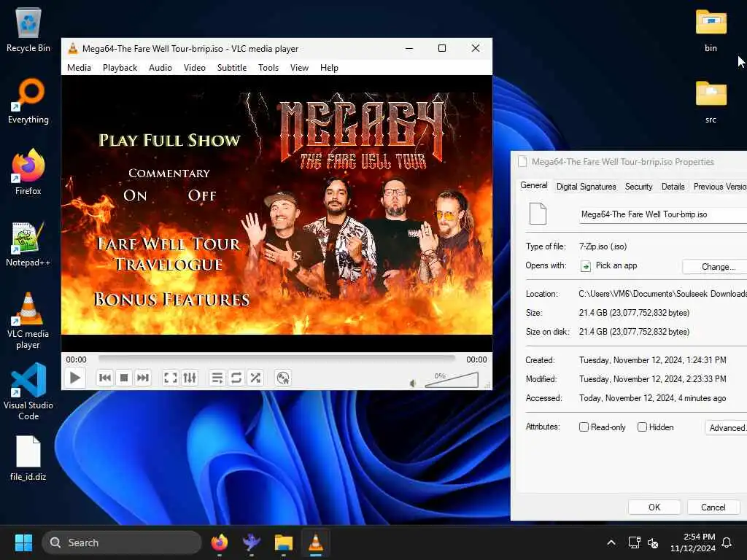The width and height of the screenshot is (747, 560).
Task: Select the Everything desktop shortcut
Action: (28, 101)
